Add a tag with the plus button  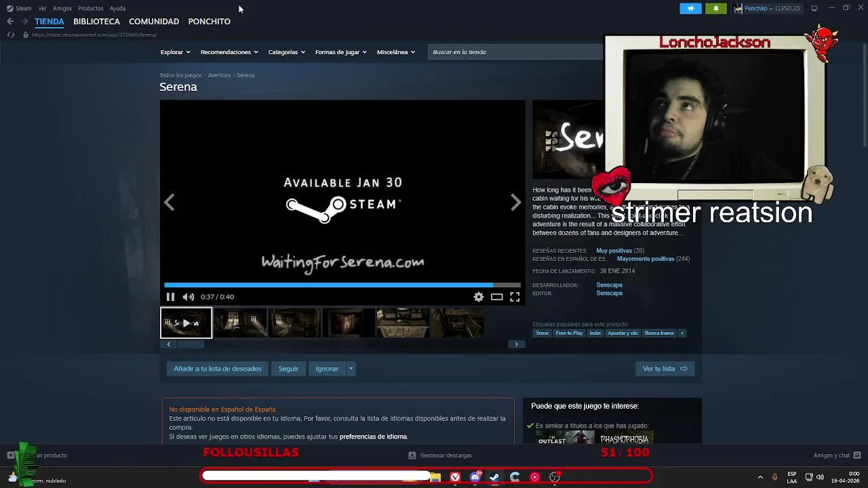click(x=682, y=333)
